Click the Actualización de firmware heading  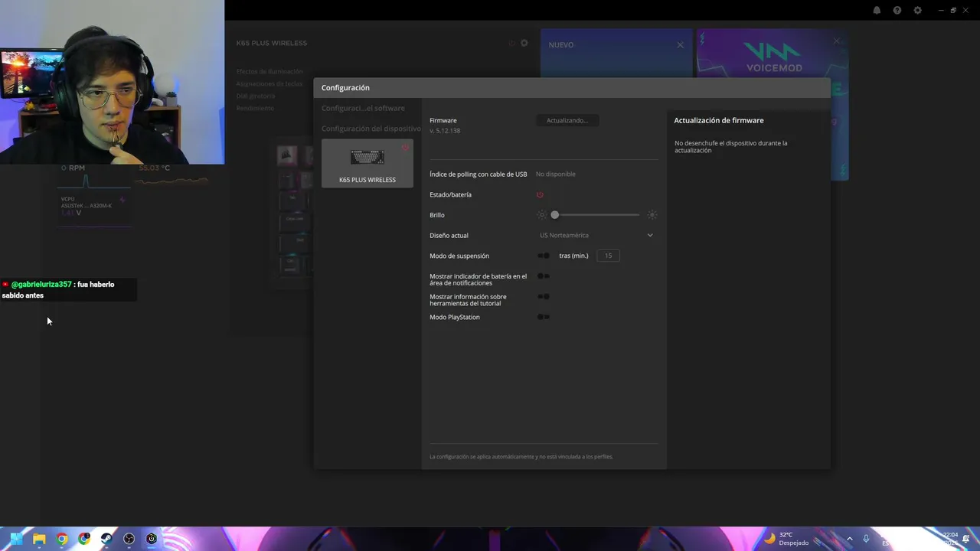click(x=719, y=120)
